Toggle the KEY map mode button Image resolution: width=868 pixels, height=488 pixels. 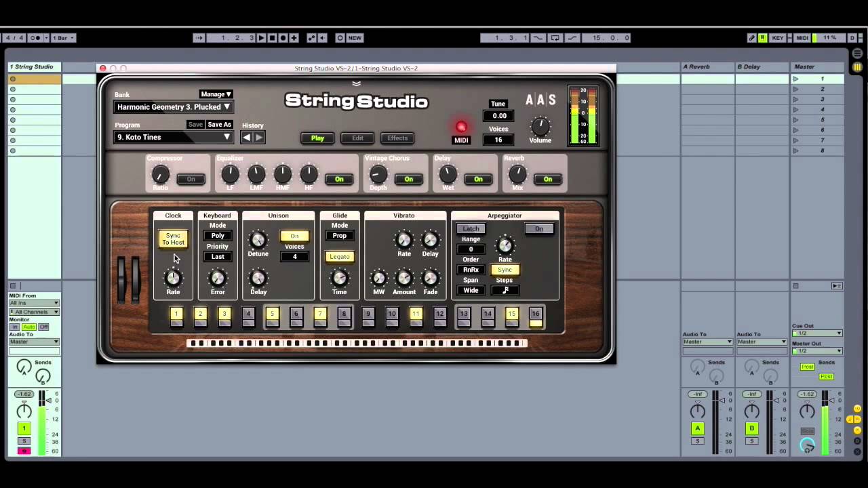[x=778, y=38]
